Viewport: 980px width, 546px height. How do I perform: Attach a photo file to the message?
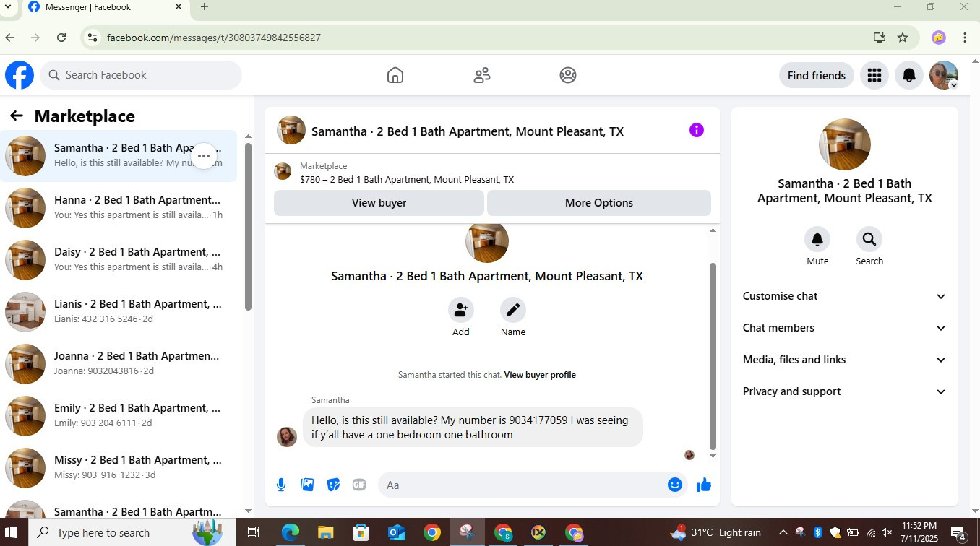pos(307,485)
